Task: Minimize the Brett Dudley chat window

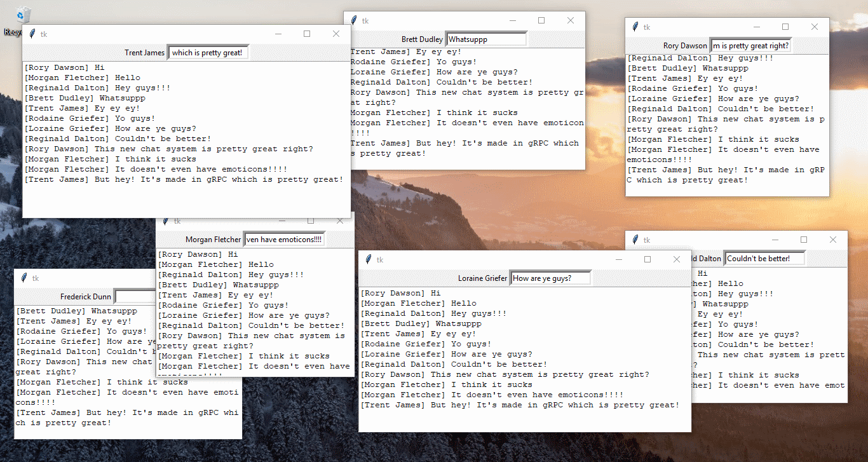Action: 512,20
